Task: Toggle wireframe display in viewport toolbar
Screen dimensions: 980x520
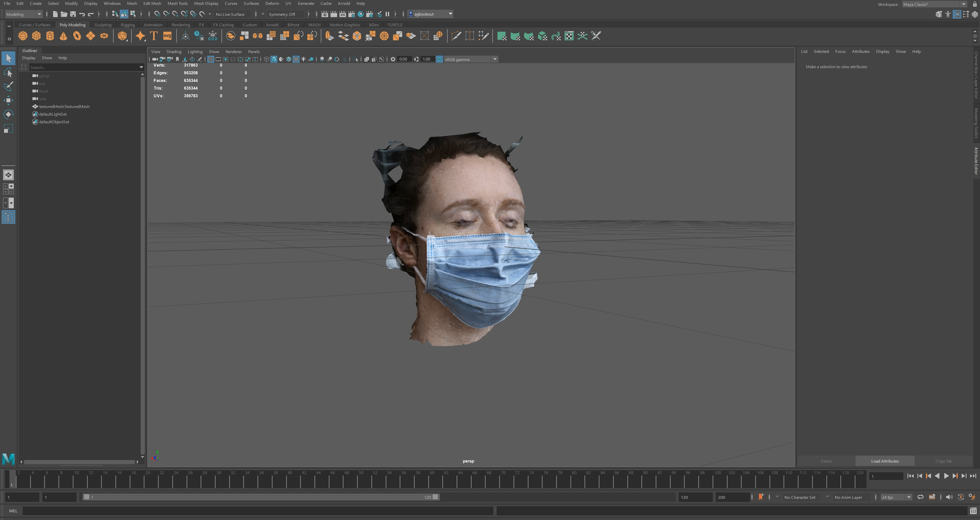Action: (266, 59)
